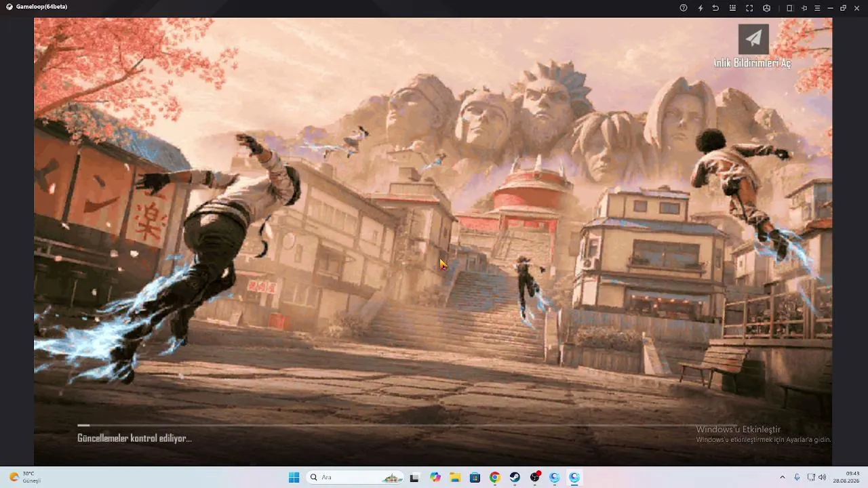
Task: Open the Gameloop help question mark icon
Action: [684, 8]
